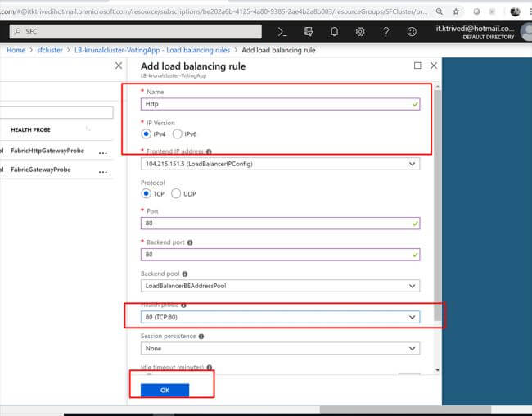
Task: Go to Home in the breadcrumb
Action: 16,50
